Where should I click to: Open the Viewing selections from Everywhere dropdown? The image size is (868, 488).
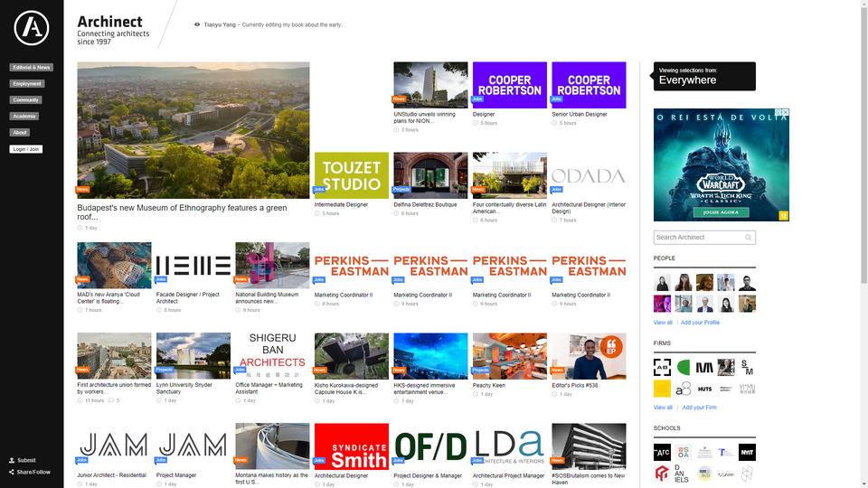704,76
